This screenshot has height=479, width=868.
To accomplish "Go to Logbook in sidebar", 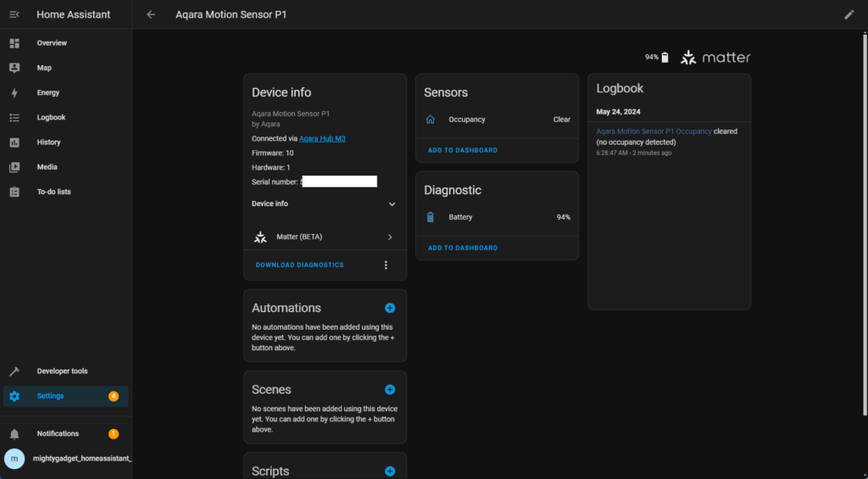I will click(x=51, y=117).
